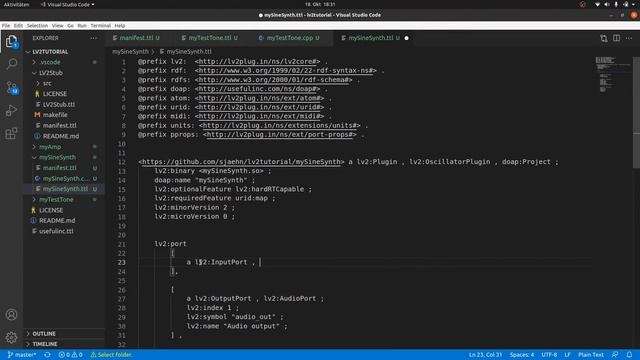Viewport: 640px width, 360px height.
Task: Open the Go menu
Action: 70,25
